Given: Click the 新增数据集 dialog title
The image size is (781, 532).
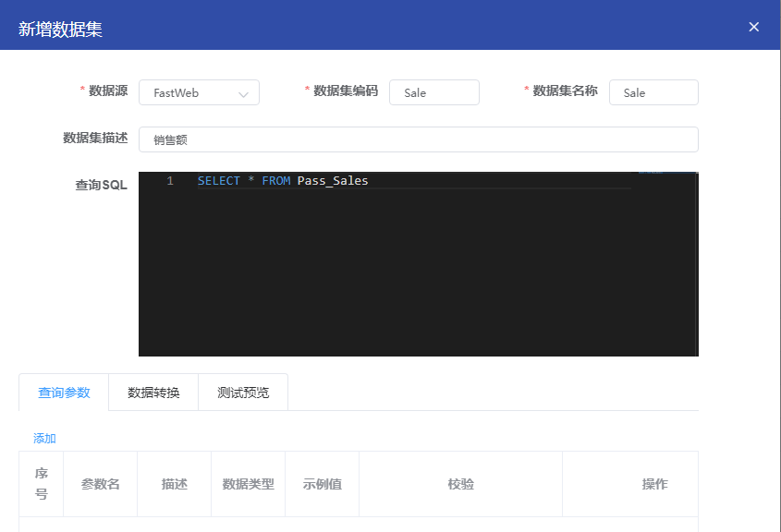Looking at the screenshot, I should coord(60,29).
